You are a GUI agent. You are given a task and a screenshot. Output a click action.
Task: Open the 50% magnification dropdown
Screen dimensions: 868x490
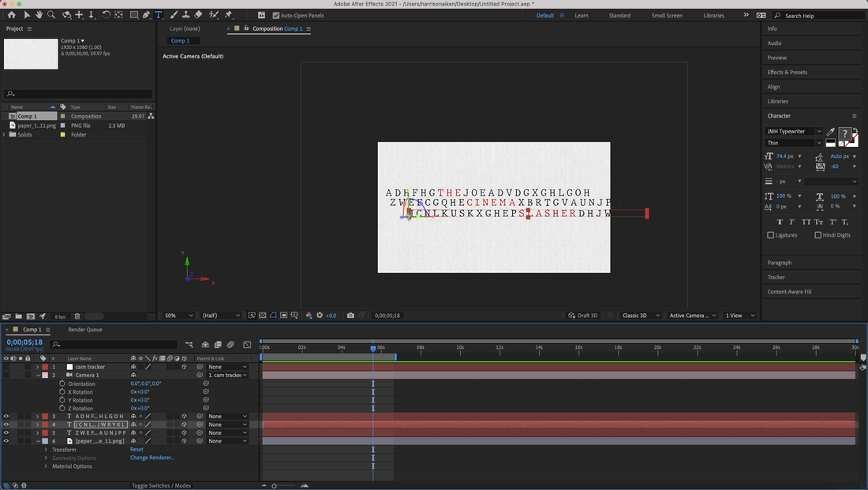click(x=178, y=316)
